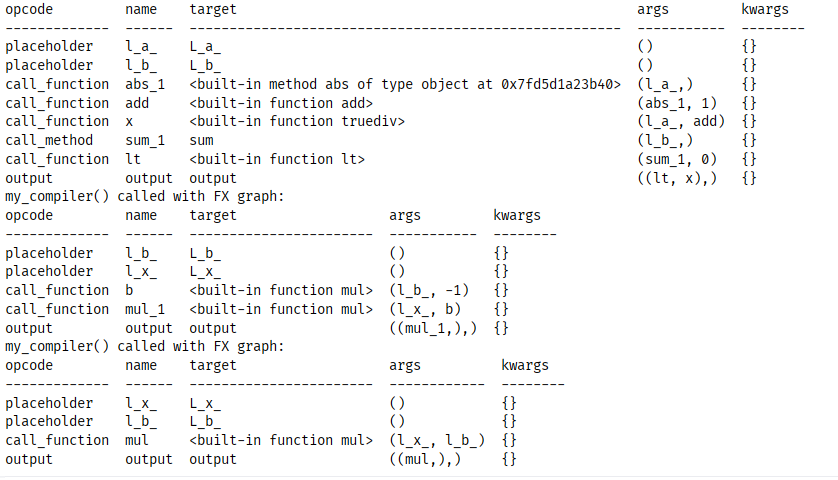This screenshot has height=480, width=838.
Task: Click the 'call_method' opcode text
Action: 49,140
